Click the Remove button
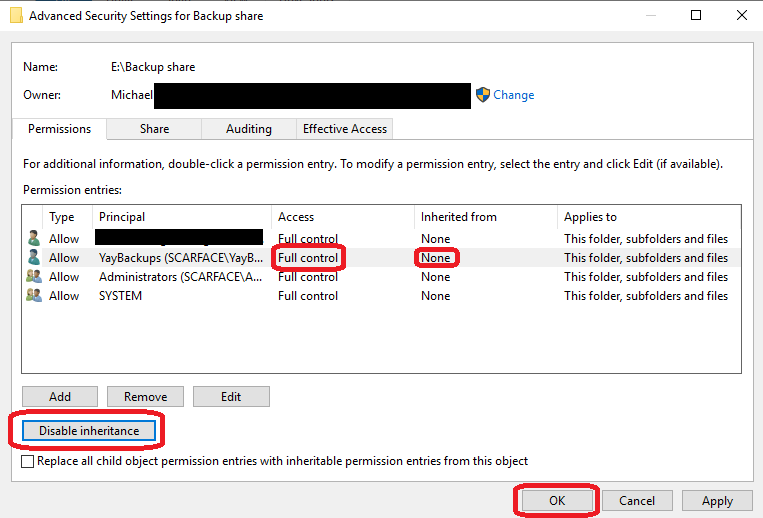Image resolution: width=763 pixels, height=518 pixels. coord(146,397)
